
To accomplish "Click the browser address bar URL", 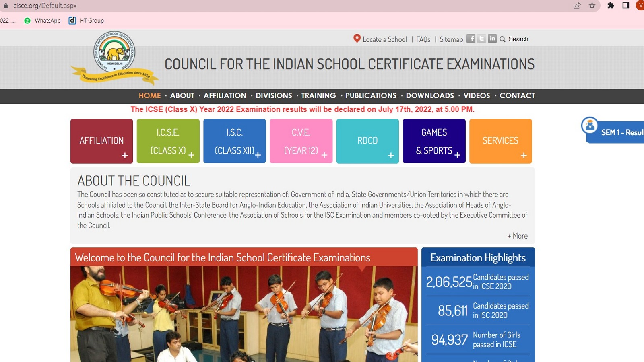I will coord(45,6).
